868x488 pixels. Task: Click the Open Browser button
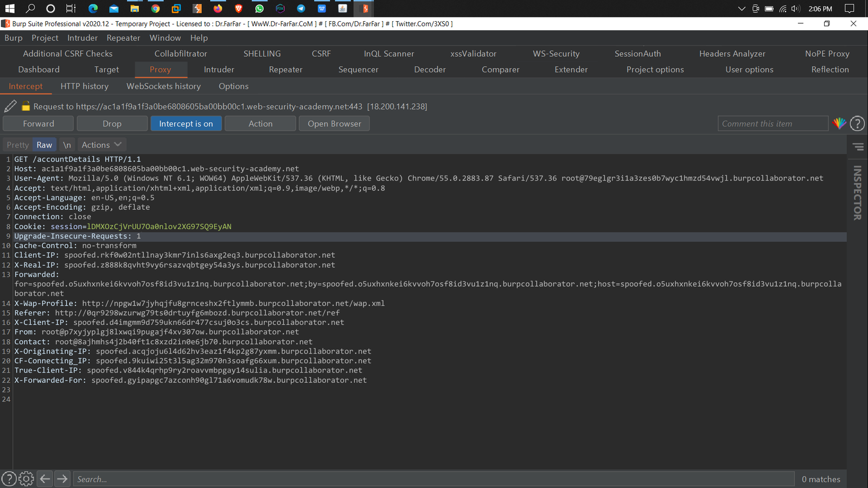[334, 124]
